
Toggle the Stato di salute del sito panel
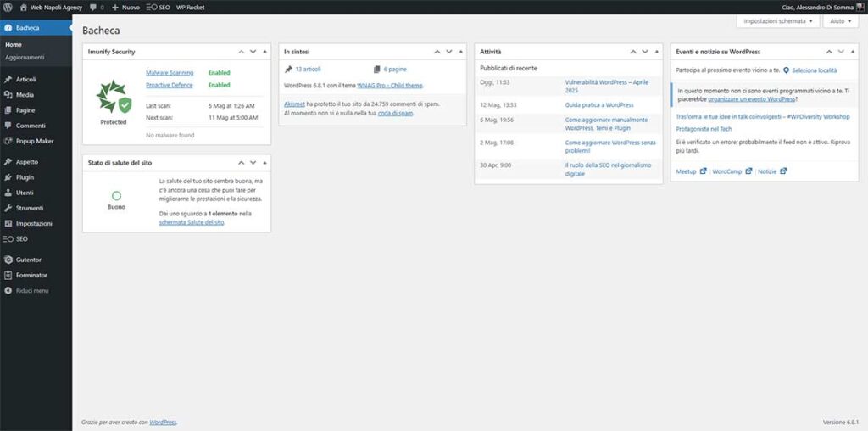coord(264,162)
